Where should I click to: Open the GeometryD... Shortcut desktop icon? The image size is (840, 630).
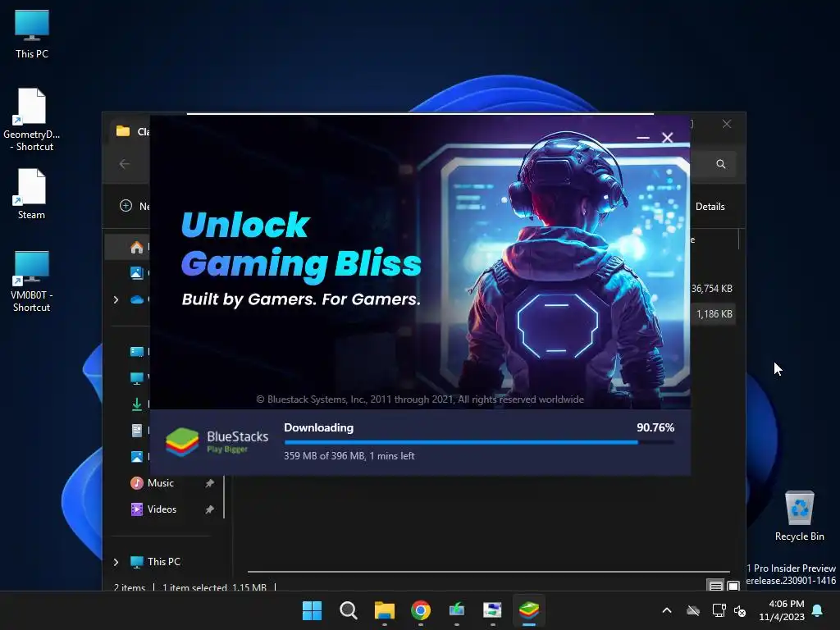32,119
